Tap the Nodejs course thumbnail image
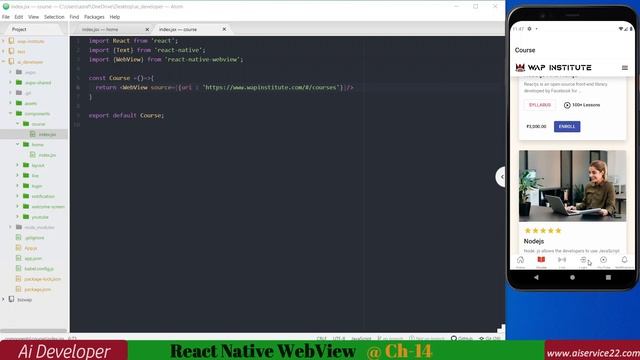Viewport: 640px width, 360px height. point(572,186)
